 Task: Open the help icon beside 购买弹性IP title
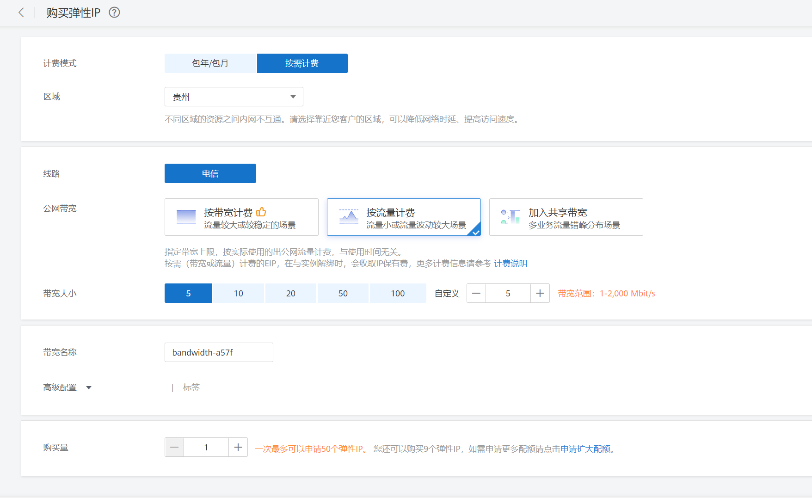pos(114,12)
